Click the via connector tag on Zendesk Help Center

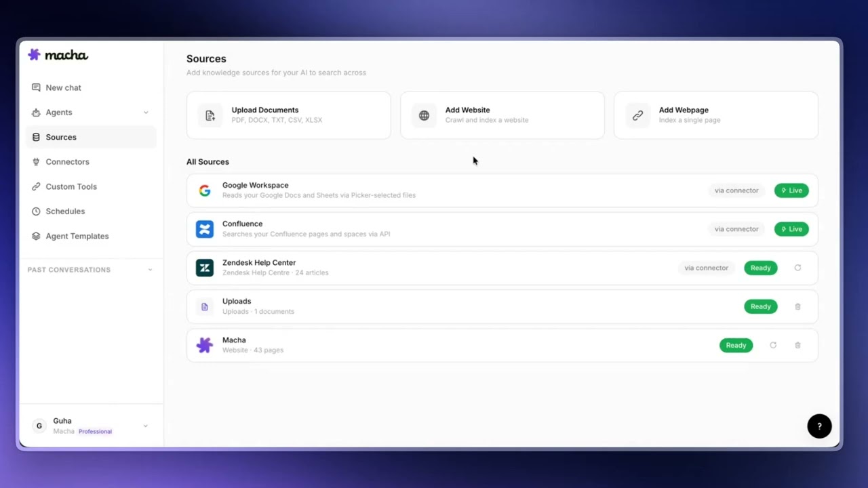click(x=707, y=268)
